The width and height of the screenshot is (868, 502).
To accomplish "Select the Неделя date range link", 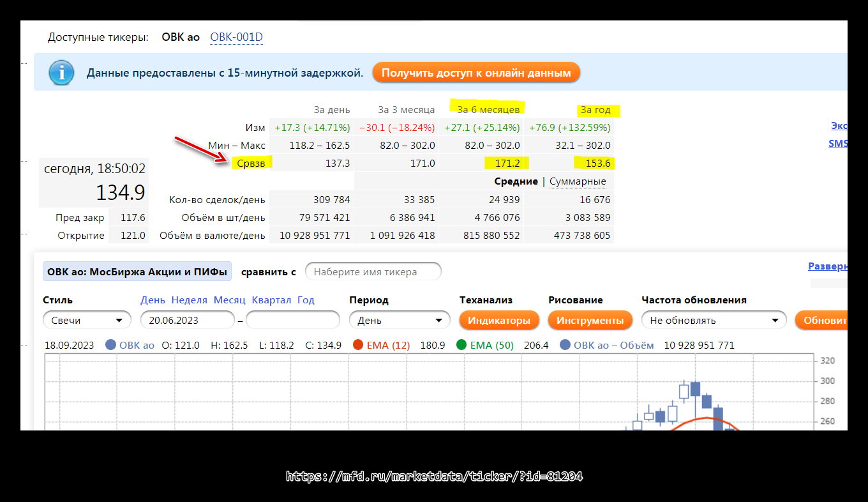I will [190, 300].
